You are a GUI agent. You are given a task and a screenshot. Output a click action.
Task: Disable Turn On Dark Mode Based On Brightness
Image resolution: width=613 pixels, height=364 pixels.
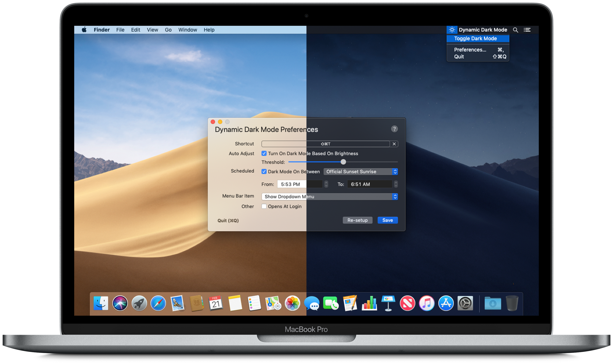tap(264, 153)
